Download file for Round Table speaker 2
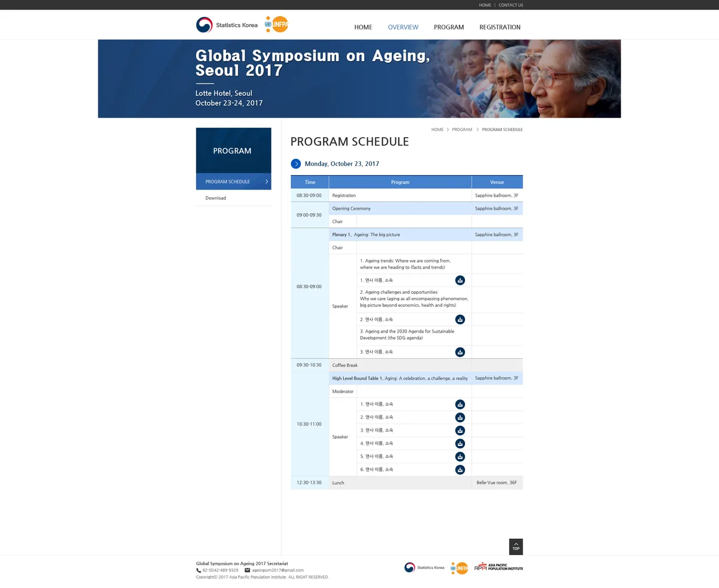The image size is (719, 588). click(x=460, y=417)
